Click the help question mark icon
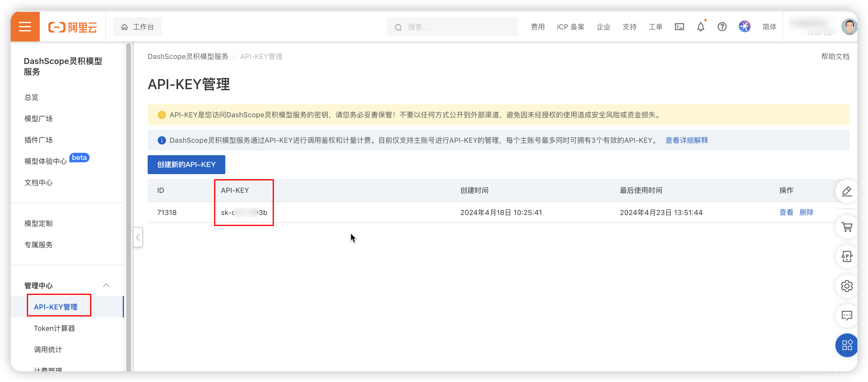The width and height of the screenshot is (868, 382). click(x=722, y=27)
